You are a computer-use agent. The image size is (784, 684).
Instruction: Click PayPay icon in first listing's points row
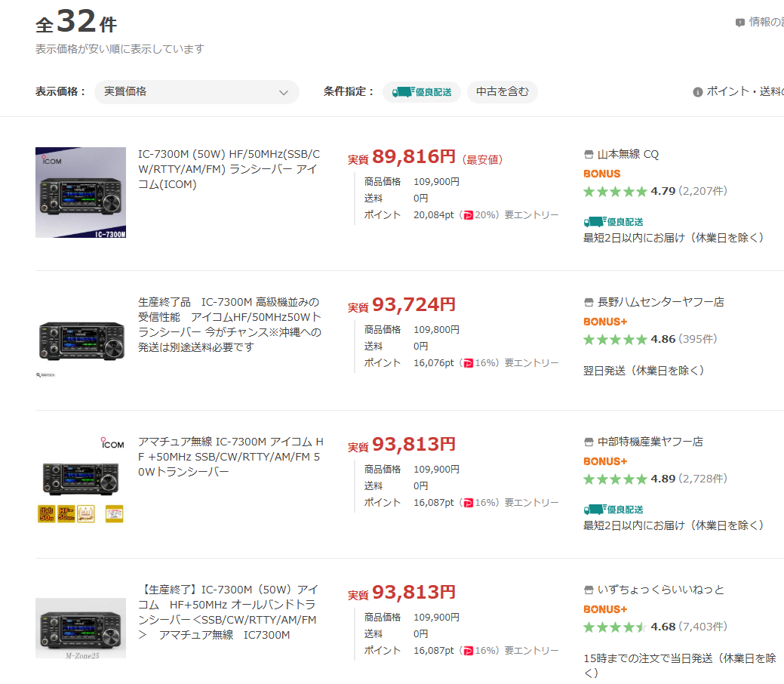(x=468, y=215)
